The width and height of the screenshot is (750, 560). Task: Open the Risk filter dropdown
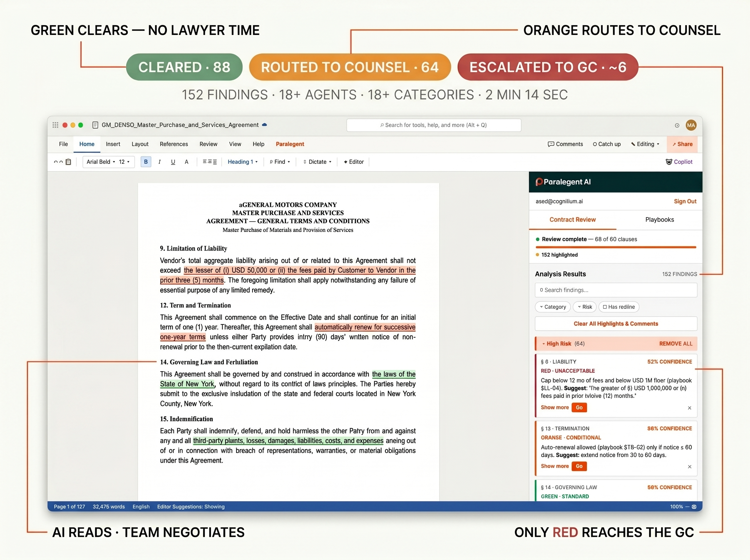click(585, 307)
